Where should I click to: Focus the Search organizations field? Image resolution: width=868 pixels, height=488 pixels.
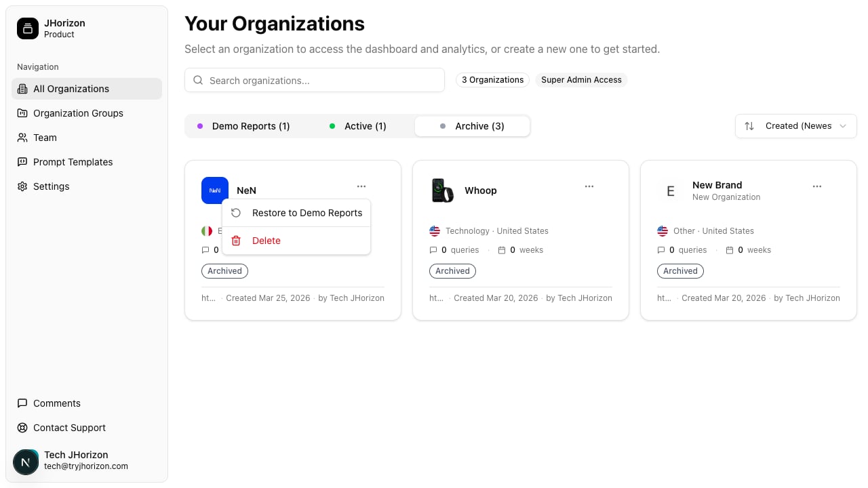coord(315,80)
